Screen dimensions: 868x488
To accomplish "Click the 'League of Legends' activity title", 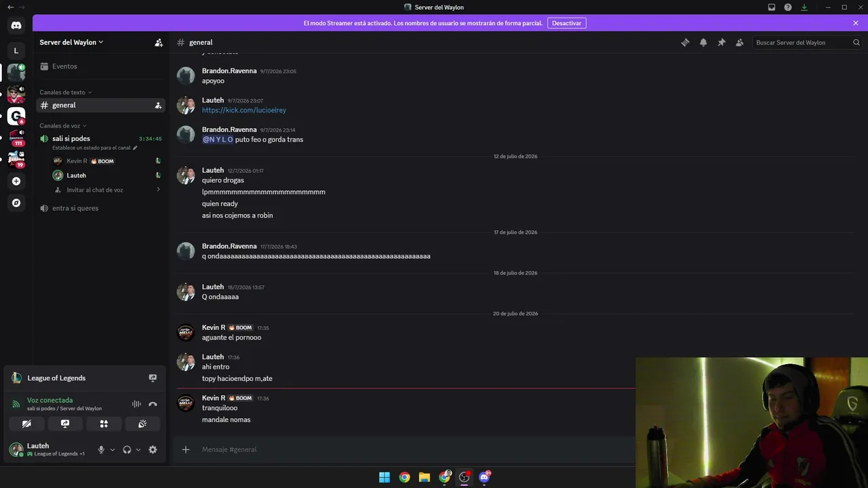I will tap(56, 378).
